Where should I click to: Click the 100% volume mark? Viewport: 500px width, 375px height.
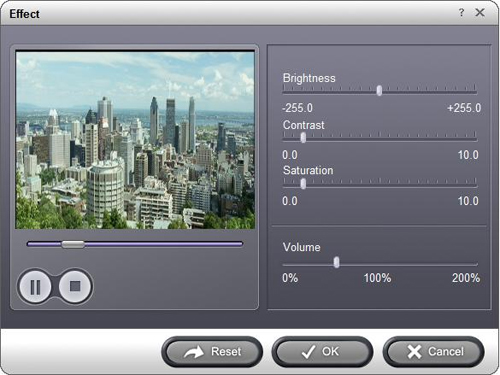(377, 278)
